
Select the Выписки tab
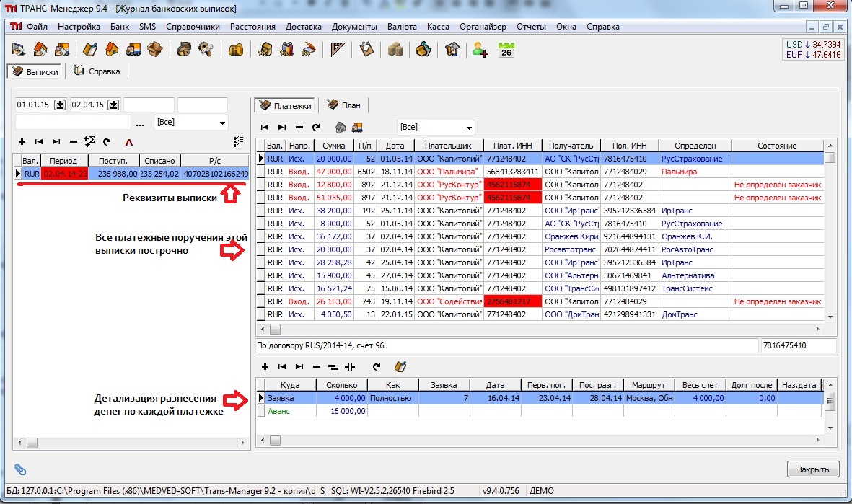click(x=35, y=71)
